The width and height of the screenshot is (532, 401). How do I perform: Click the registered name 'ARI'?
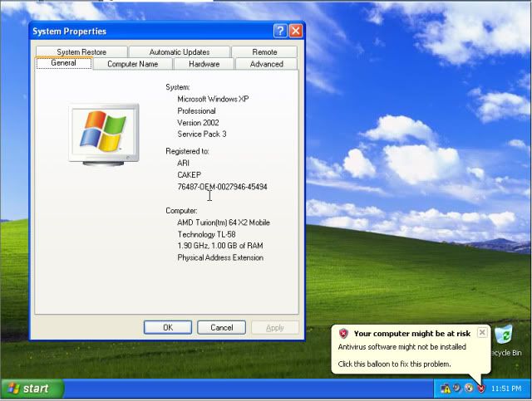coord(183,163)
